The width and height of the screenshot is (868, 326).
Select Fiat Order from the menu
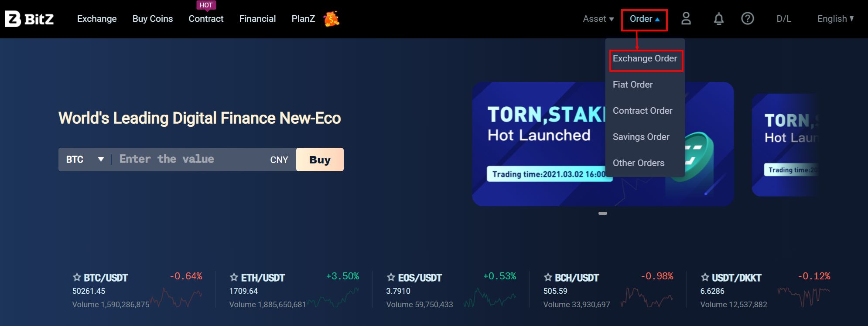click(633, 85)
